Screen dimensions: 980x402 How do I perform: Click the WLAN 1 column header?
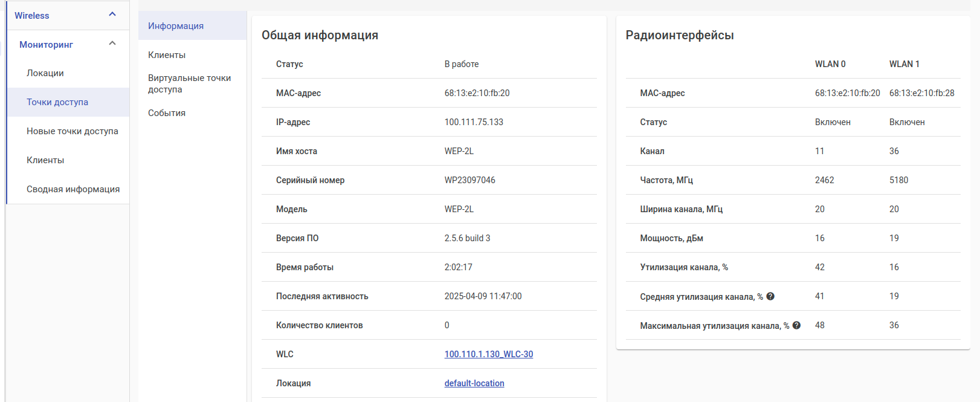tap(904, 64)
